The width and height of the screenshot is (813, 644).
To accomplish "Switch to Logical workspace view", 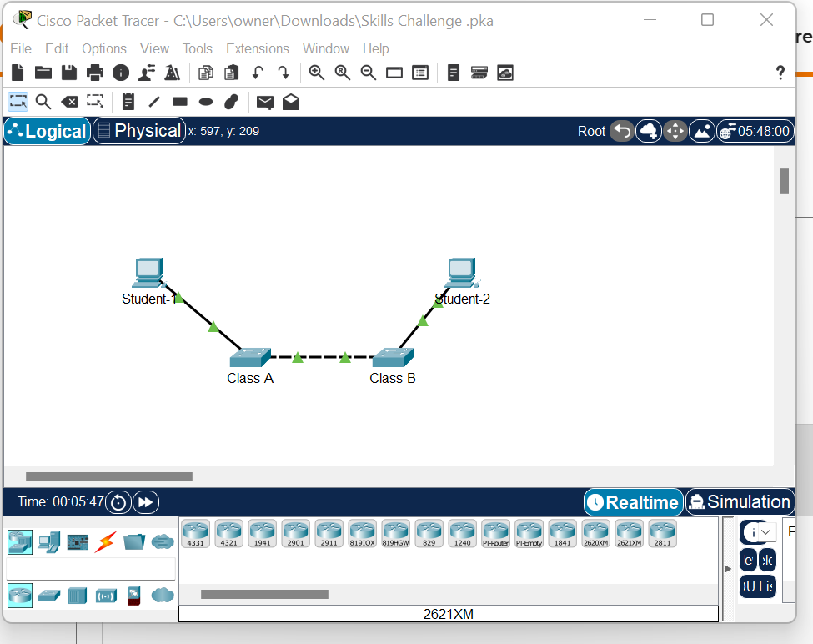I will pos(48,131).
